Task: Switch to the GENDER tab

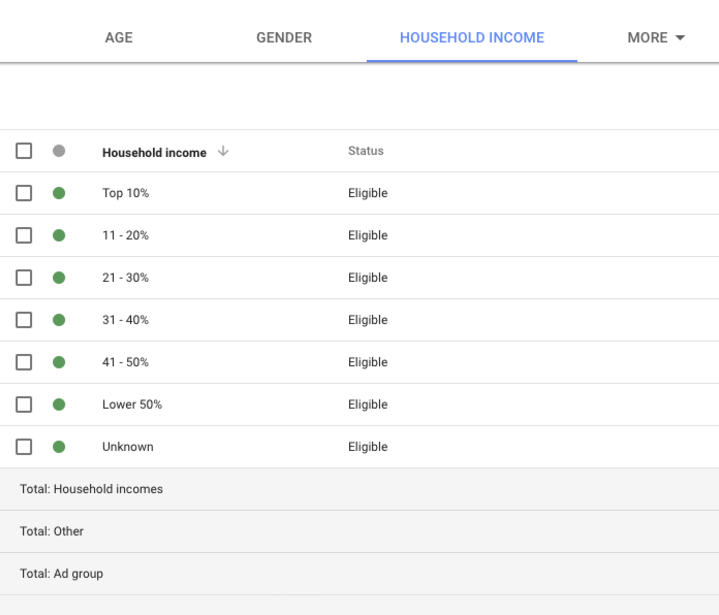Action: (284, 38)
